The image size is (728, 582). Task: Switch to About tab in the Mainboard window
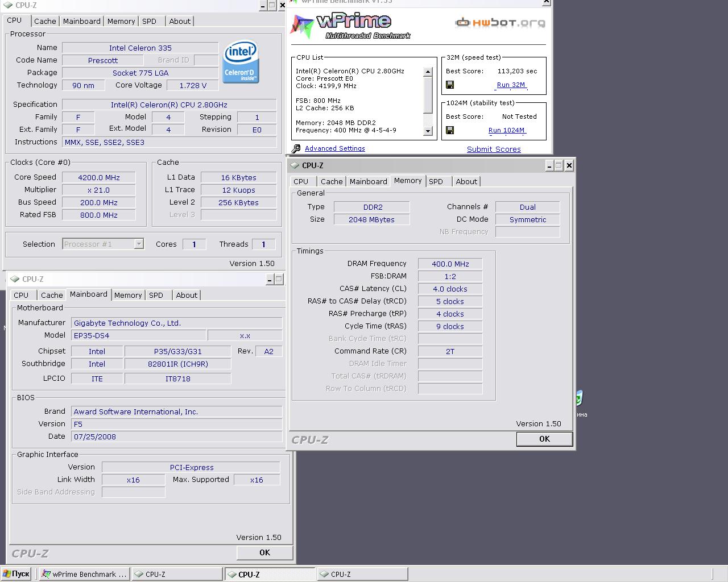click(x=187, y=295)
